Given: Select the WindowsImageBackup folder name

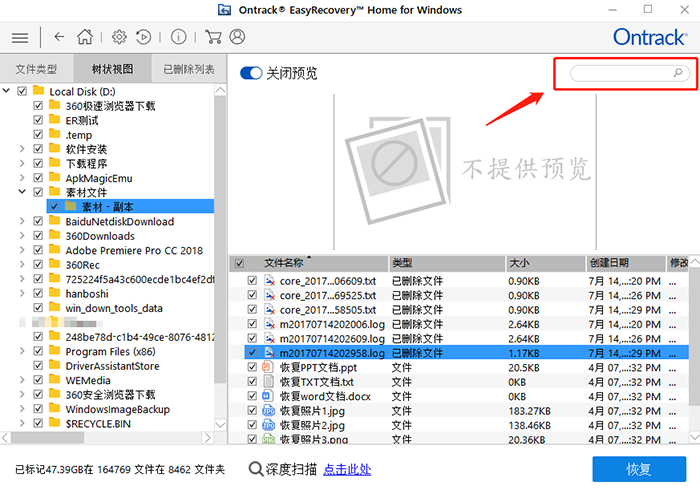Looking at the screenshot, I should coord(117,409).
